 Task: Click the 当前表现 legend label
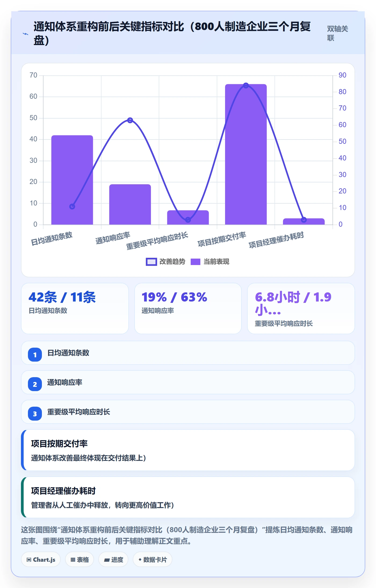[216, 262]
